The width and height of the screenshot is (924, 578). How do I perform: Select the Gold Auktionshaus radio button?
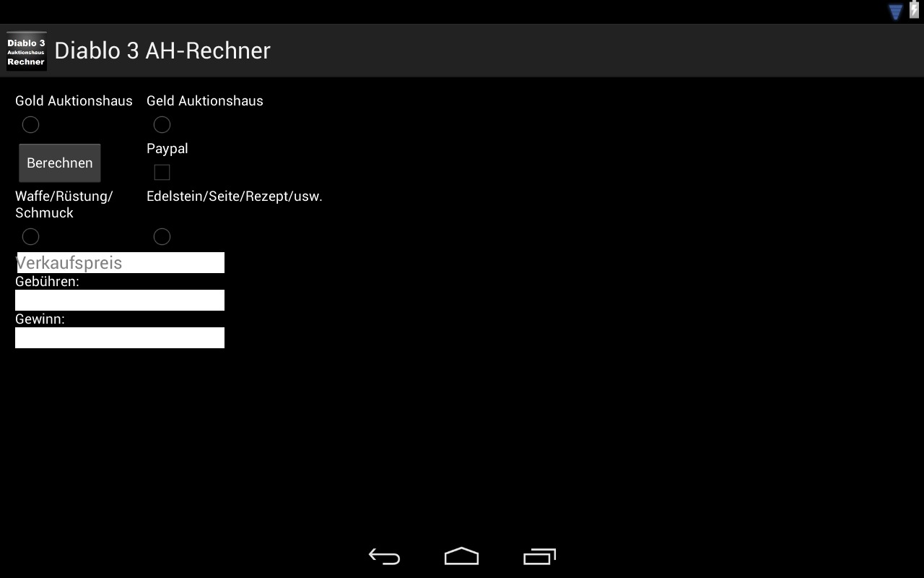30,125
